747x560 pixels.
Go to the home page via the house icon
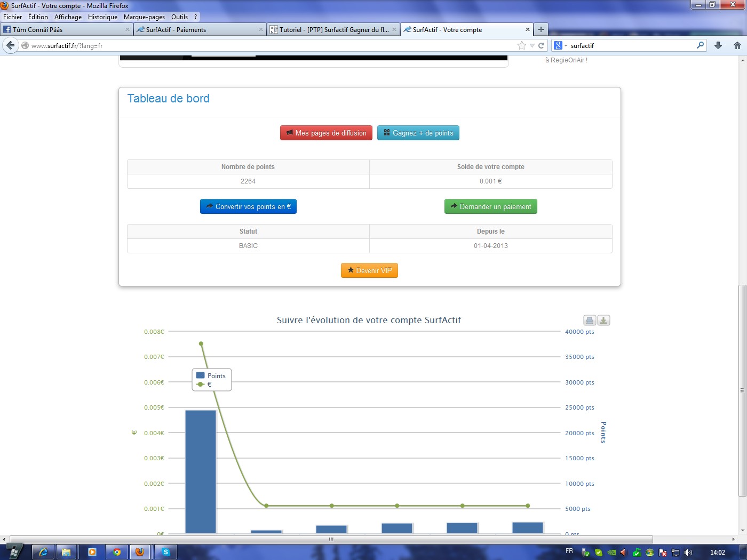click(x=737, y=45)
